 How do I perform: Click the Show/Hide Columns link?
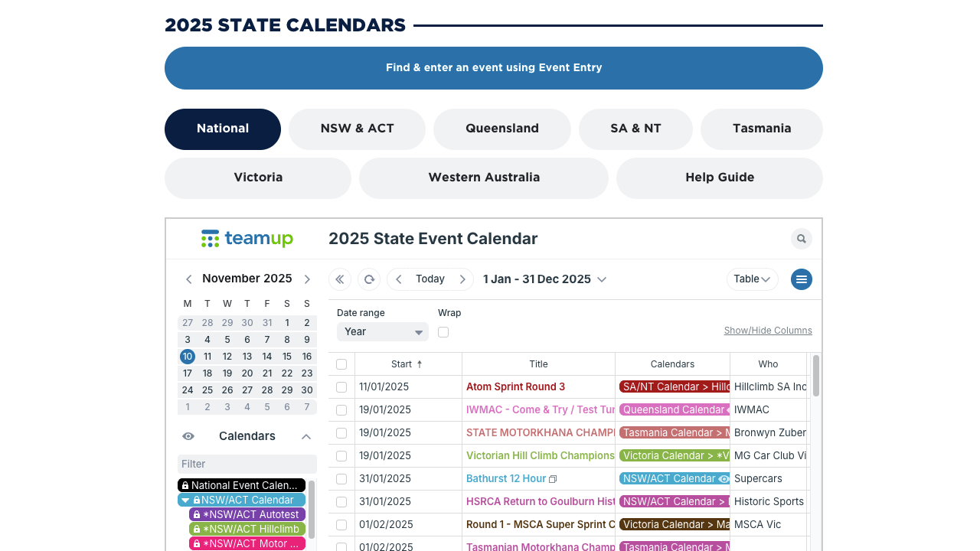click(768, 331)
